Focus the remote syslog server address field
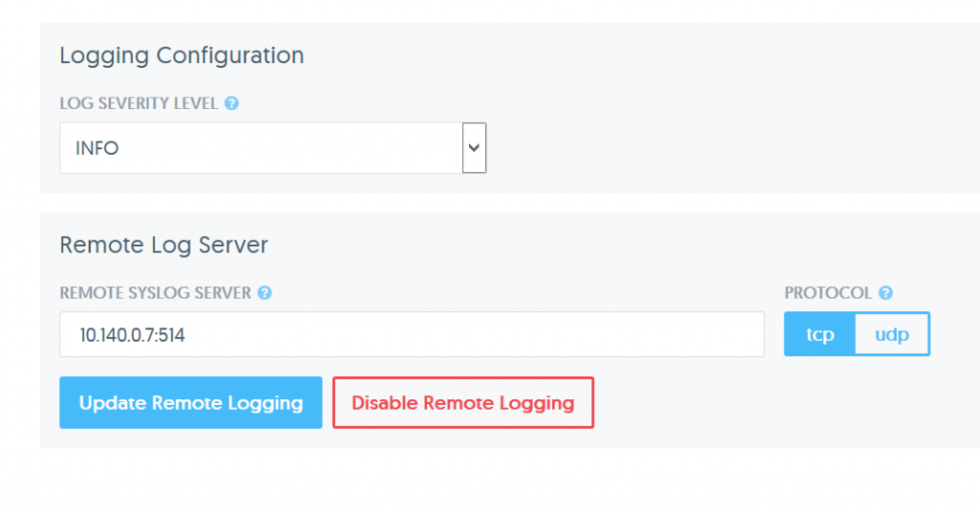980x512 pixels. (x=412, y=334)
